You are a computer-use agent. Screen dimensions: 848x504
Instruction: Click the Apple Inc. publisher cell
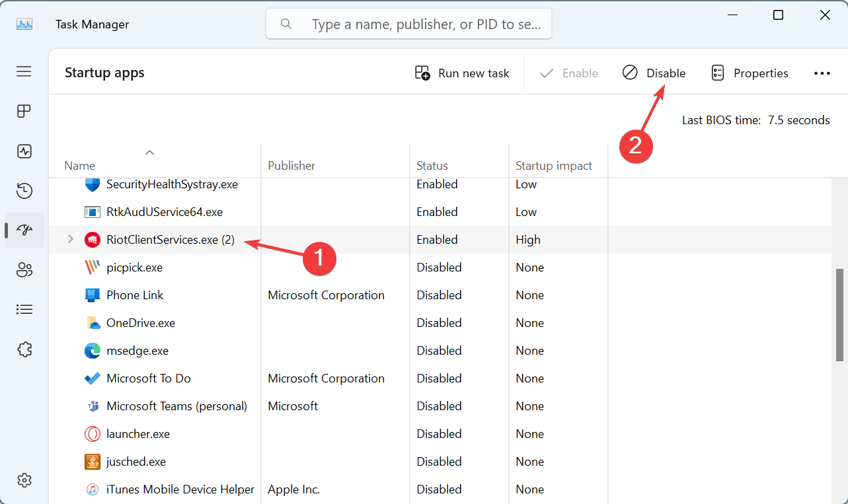293,489
